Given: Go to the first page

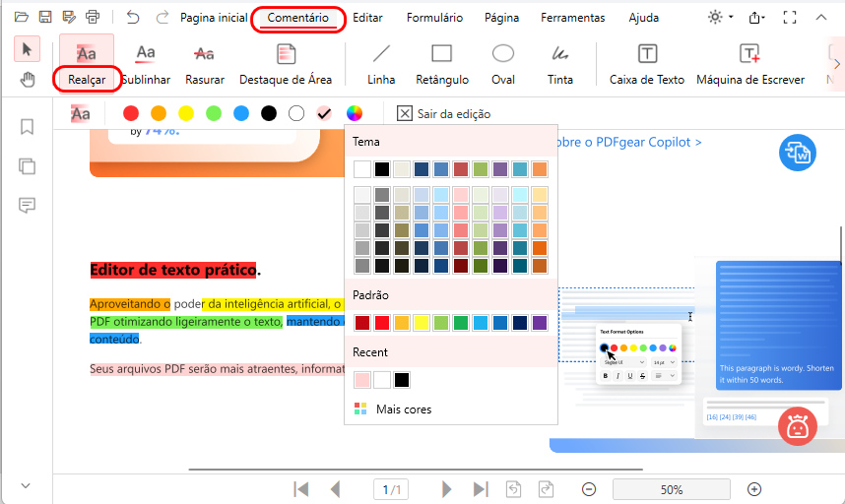Looking at the screenshot, I should pos(300,489).
